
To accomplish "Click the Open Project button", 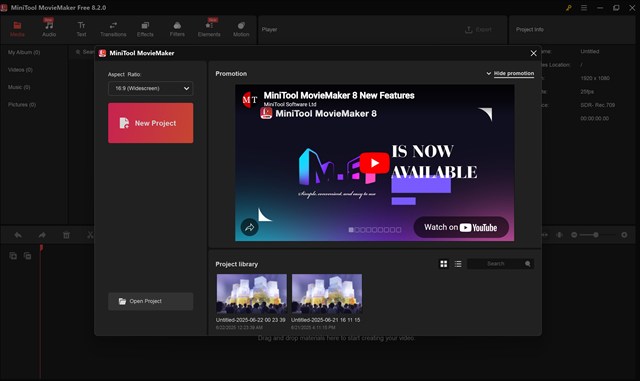I will [x=151, y=301].
